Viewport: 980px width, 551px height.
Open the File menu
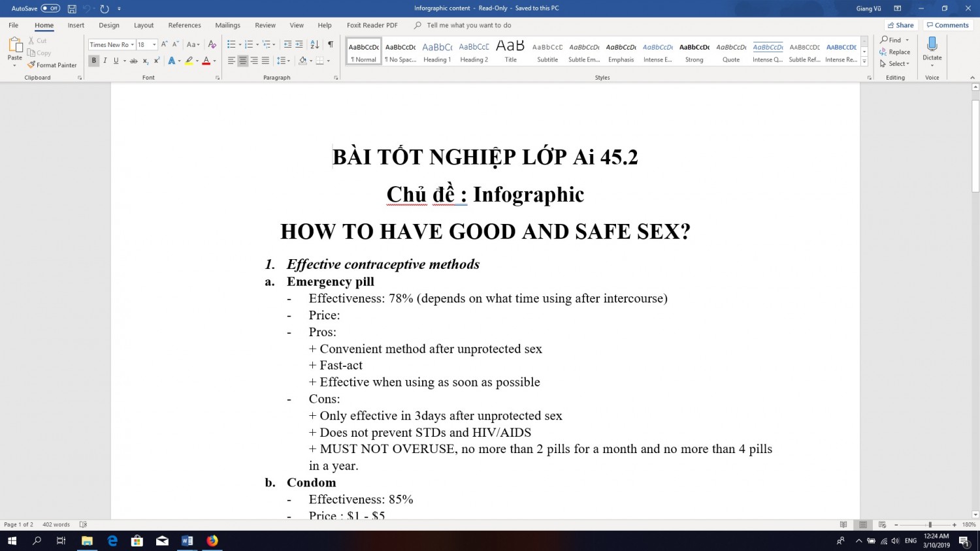tap(14, 25)
